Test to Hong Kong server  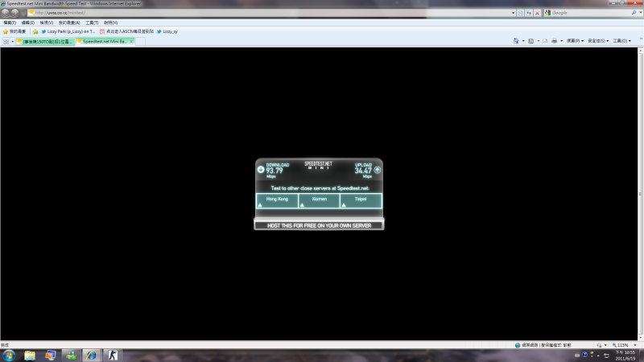point(277,200)
